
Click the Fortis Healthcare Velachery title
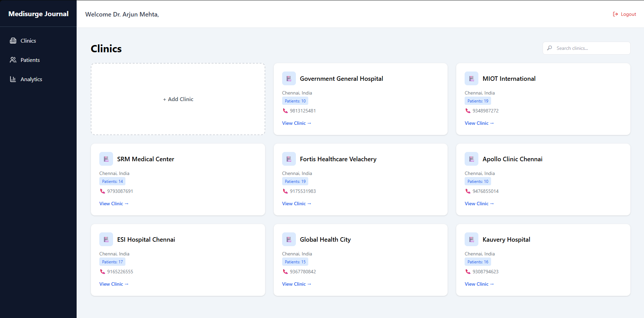click(x=338, y=159)
